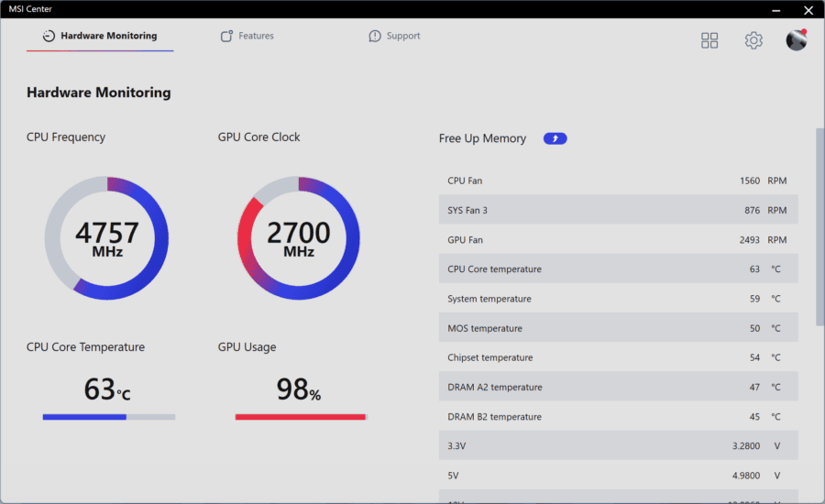Select the CPU Fan row
825x504 pixels.
(x=618, y=181)
